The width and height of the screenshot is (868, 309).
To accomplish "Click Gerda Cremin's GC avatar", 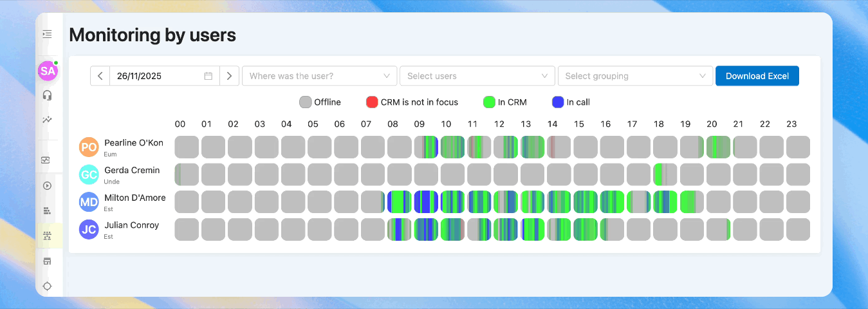I will coord(89,175).
